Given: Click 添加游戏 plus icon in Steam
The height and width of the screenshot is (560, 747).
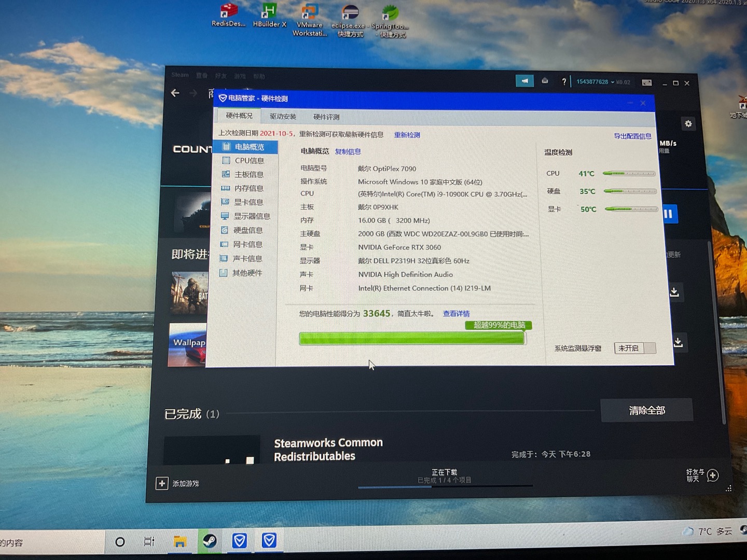Looking at the screenshot, I should [162, 483].
